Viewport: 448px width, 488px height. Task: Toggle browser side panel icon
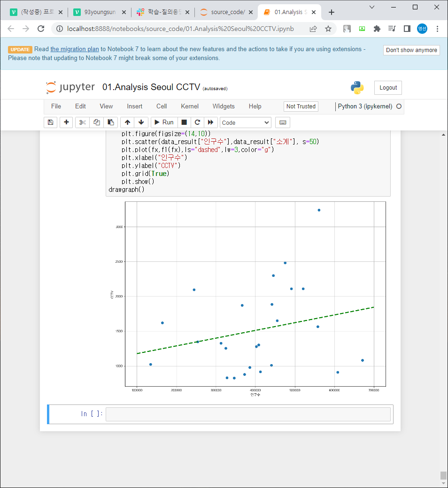point(407,29)
